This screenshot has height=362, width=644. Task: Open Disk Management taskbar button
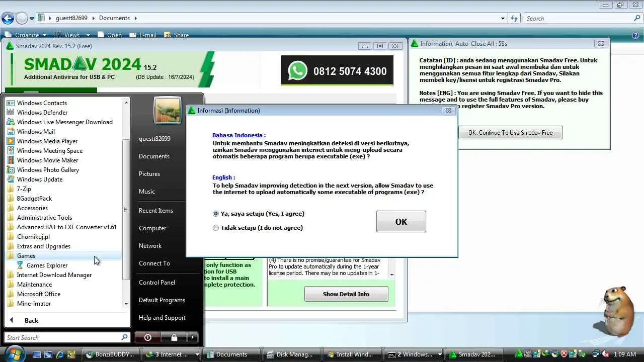pyautogui.click(x=292, y=354)
